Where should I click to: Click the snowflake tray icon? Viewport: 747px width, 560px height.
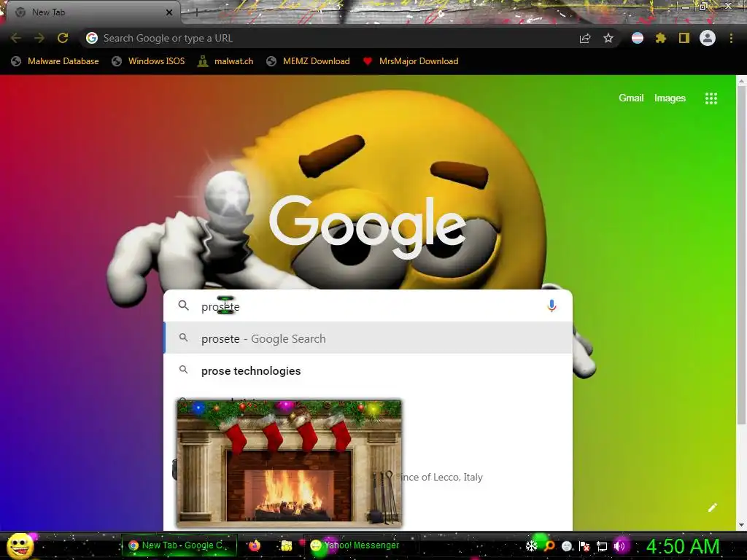pos(531,546)
